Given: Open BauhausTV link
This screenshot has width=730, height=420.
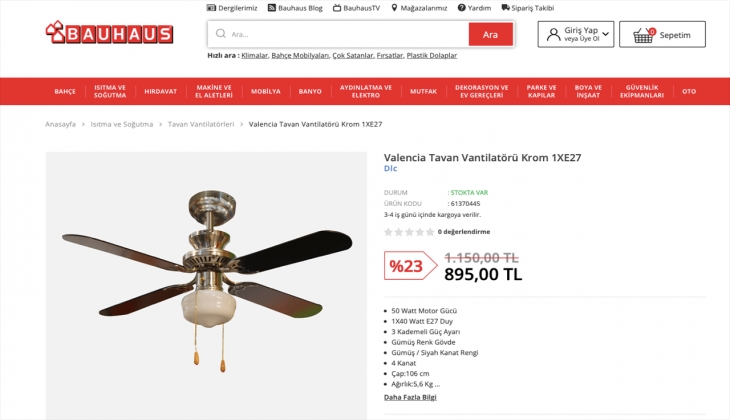Looking at the screenshot, I should click(x=357, y=8).
